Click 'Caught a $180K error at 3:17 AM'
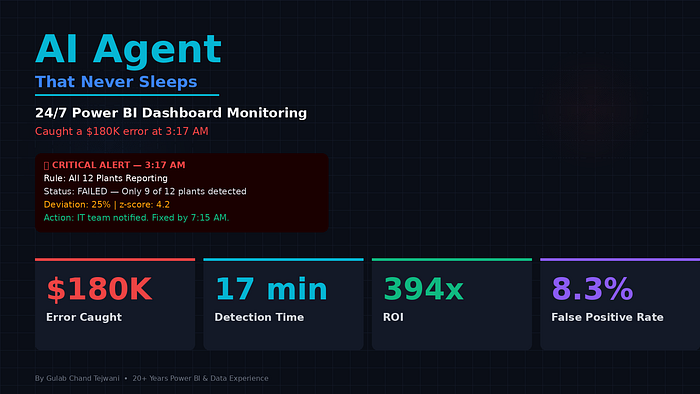 (121, 131)
